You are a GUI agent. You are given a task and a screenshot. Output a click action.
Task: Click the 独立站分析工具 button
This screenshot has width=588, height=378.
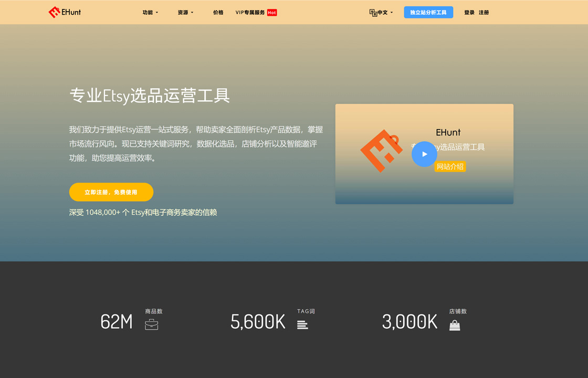(x=428, y=13)
